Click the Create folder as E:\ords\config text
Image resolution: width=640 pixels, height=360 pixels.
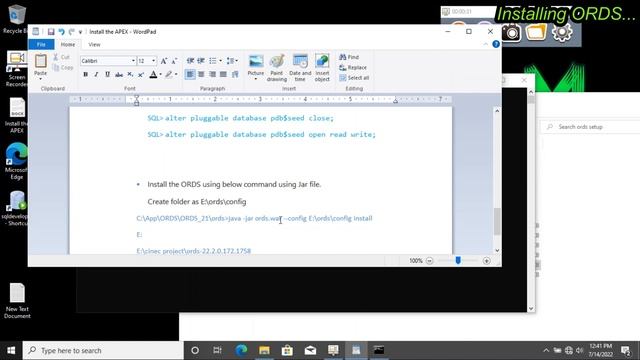click(x=197, y=202)
